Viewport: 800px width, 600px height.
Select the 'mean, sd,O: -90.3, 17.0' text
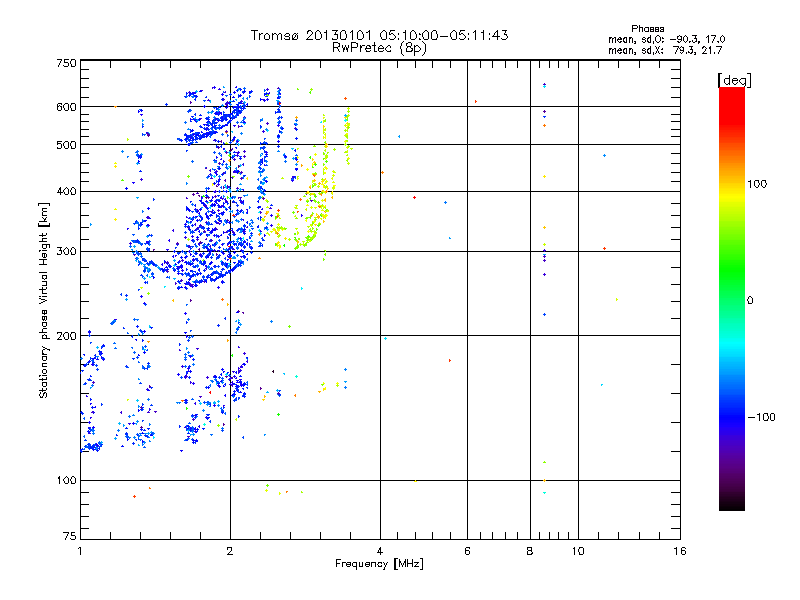[666, 39]
